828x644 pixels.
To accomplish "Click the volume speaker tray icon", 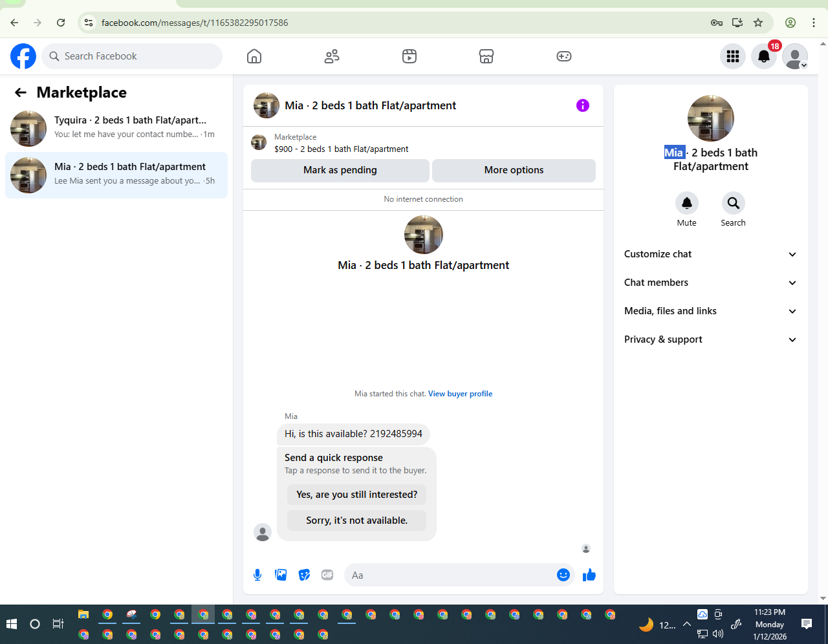I will 718,634.
